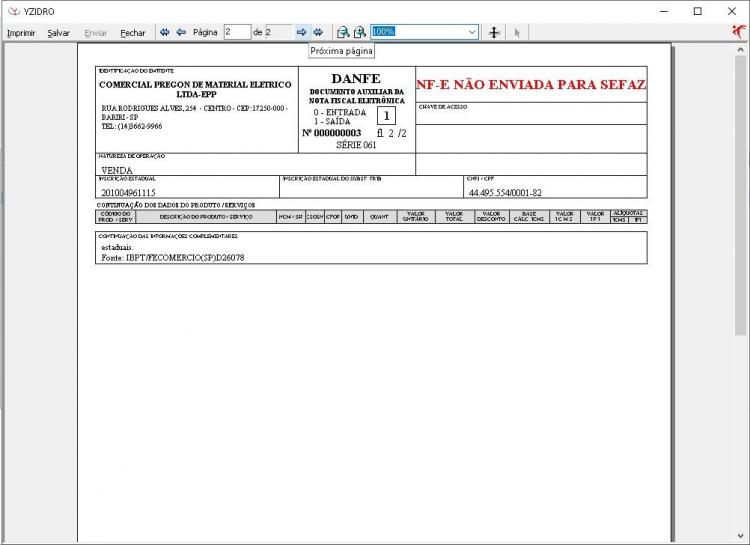Click the scrollbar up arrow
Viewport: 750px width, 545px height.
(740, 49)
